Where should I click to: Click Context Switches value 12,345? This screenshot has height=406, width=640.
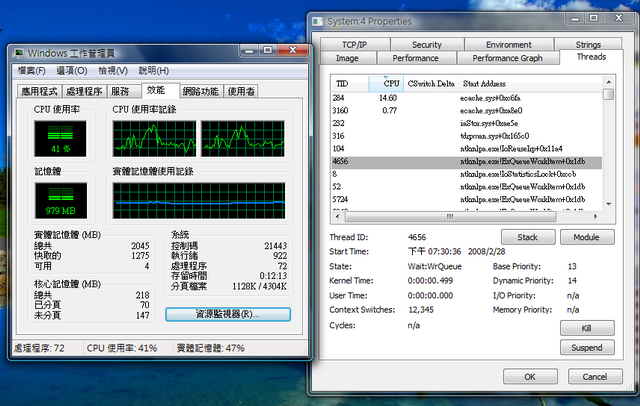click(421, 310)
